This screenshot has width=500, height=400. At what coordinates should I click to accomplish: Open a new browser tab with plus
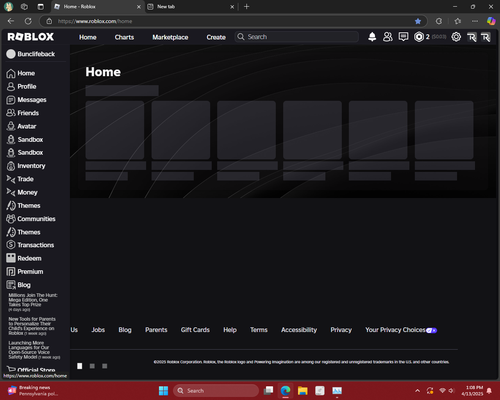pyautogui.click(x=247, y=7)
